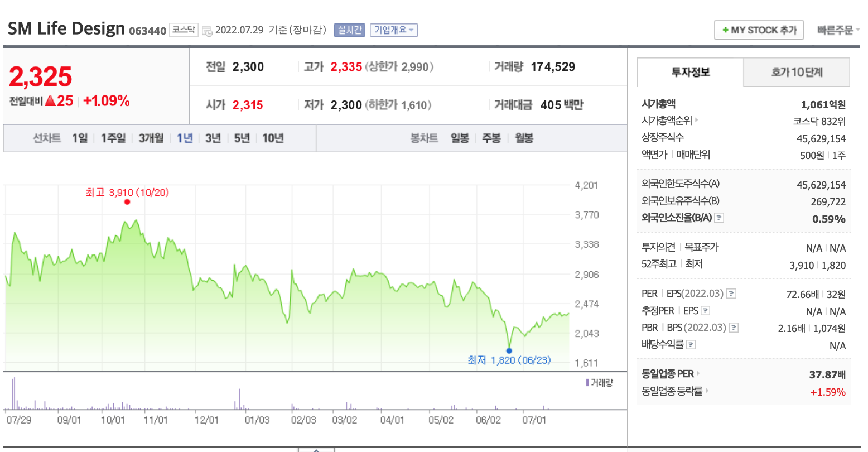Select the 주봉 candlestick chart
The width and height of the screenshot is (868, 452).
click(x=491, y=138)
